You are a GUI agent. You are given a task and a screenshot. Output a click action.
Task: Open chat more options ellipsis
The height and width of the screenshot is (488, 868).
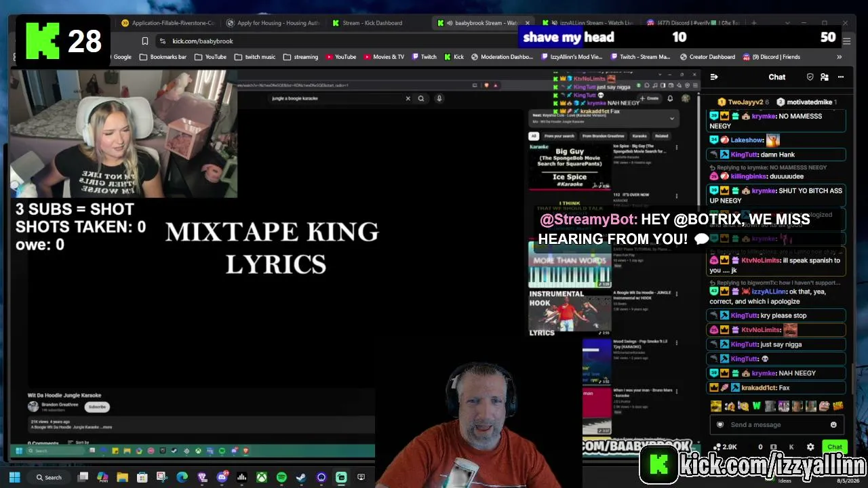841,77
